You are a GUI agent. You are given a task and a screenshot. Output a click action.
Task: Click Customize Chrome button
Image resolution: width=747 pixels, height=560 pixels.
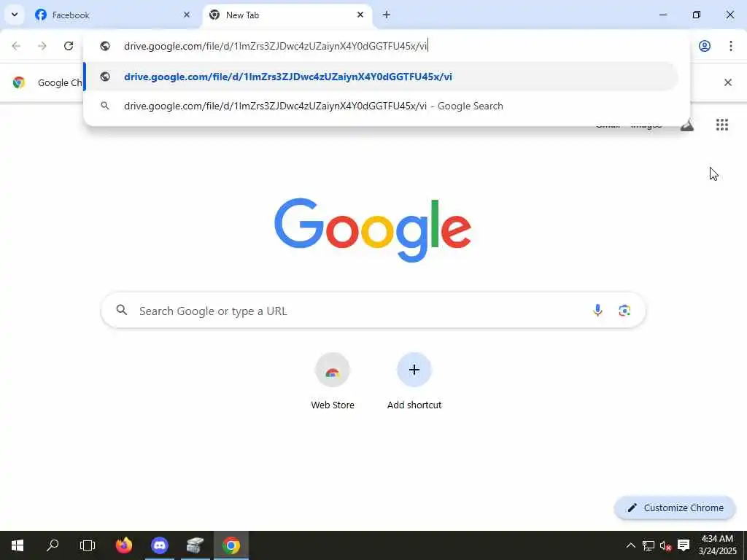tap(675, 507)
